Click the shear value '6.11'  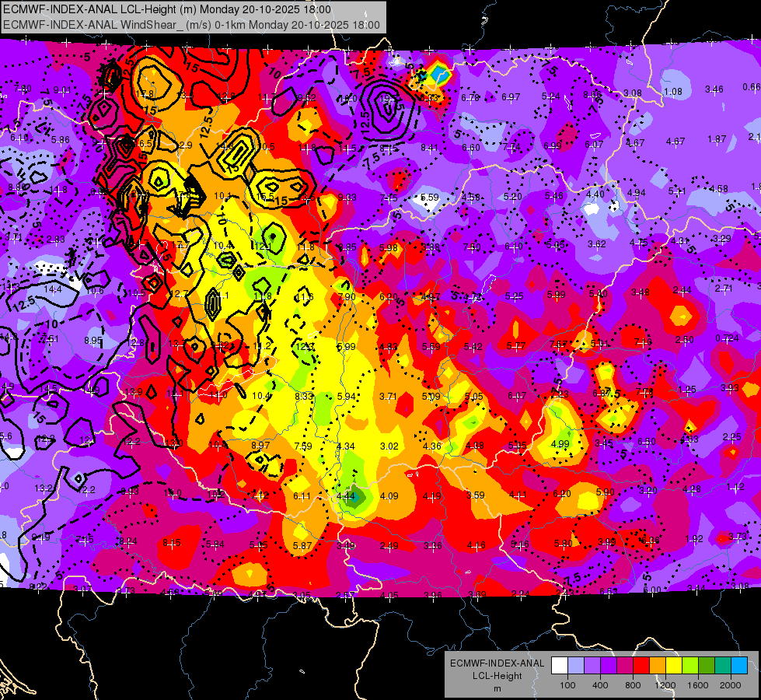302,496
